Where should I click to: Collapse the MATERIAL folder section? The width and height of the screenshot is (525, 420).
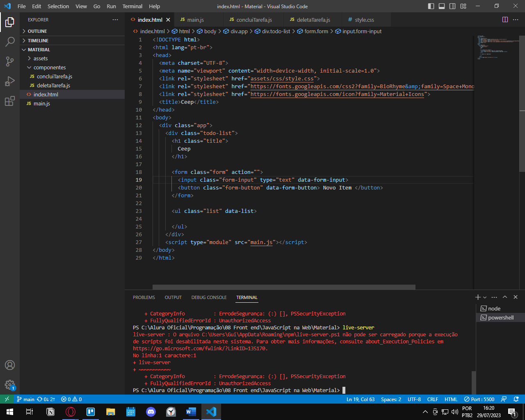coord(72,50)
